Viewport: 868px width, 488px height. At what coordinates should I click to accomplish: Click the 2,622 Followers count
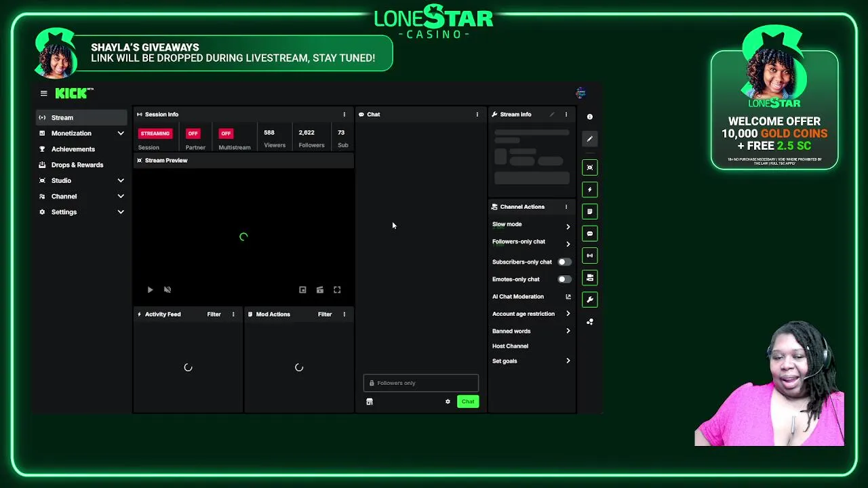tap(307, 133)
